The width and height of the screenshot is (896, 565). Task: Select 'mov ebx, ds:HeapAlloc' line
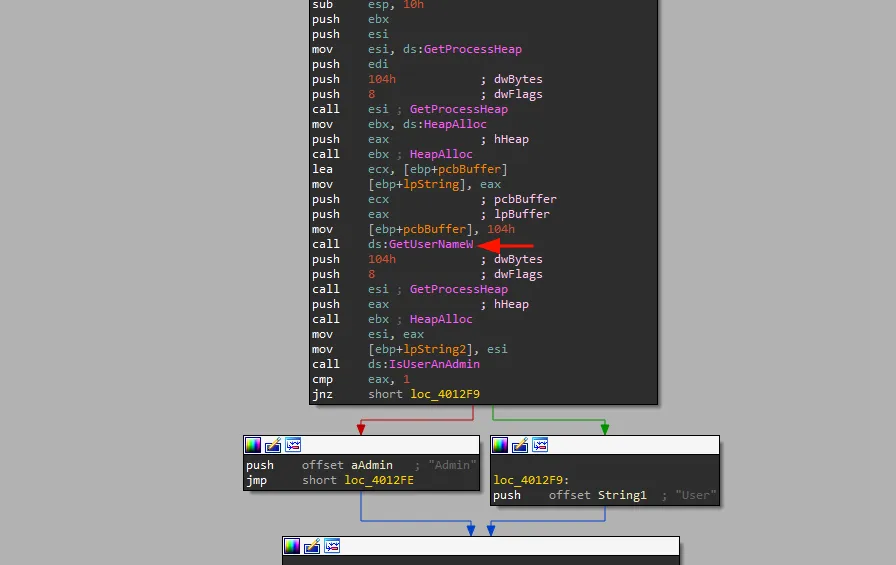coord(399,125)
